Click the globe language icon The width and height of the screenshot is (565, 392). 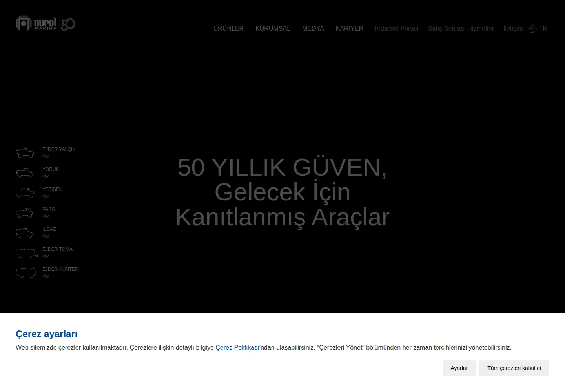tap(532, 29)
